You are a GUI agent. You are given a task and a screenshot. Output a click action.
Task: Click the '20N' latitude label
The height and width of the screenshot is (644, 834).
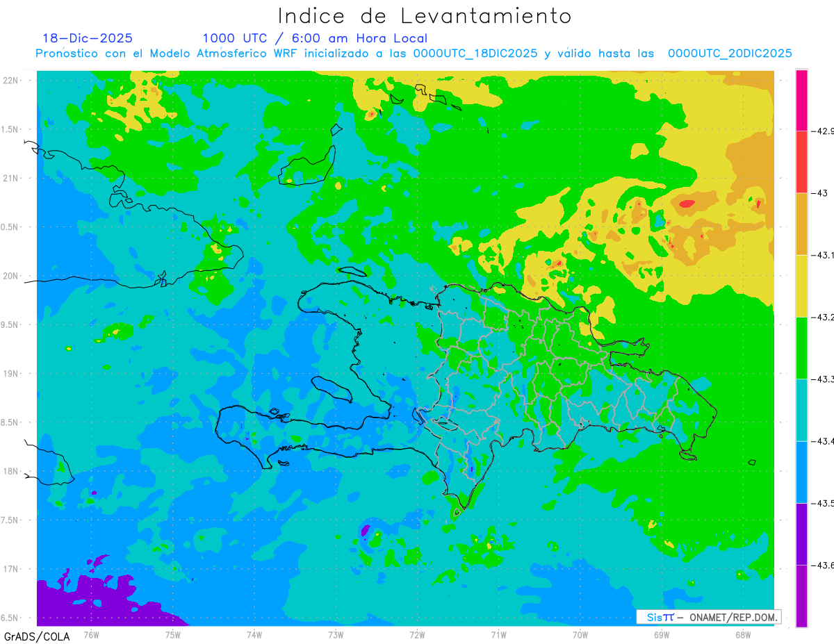(11, 276)
